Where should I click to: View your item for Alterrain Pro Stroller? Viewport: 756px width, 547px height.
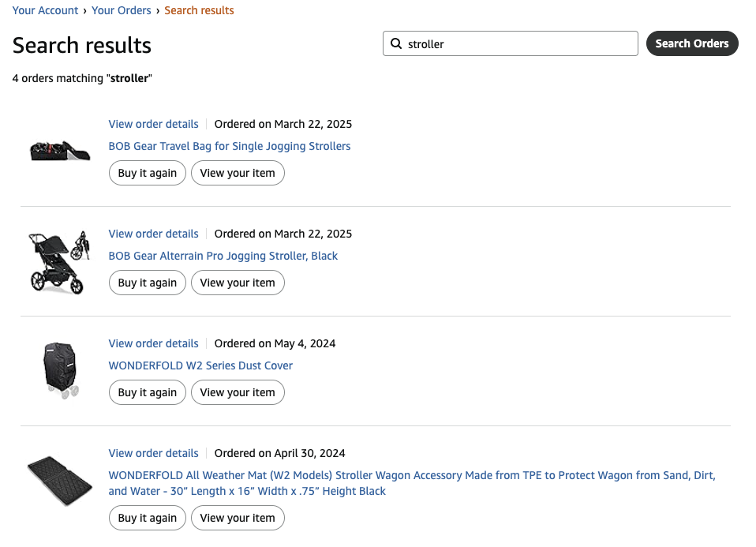tap(238, 283)
